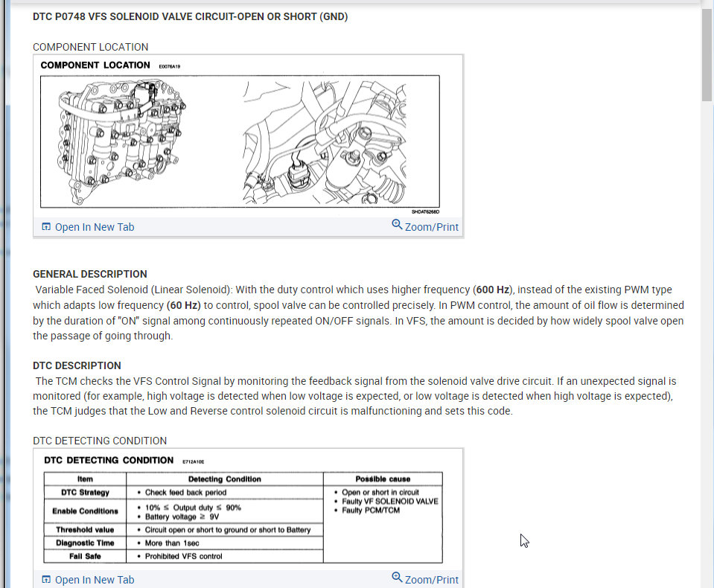Click the DTC DESCRIPTION heading
Screen dimensions: 714x588
coord(77,365)
